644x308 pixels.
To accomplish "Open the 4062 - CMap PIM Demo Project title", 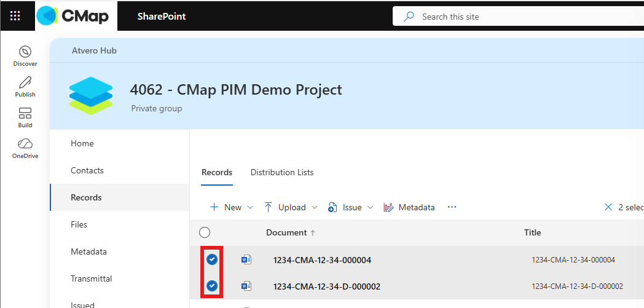I will (236, 90).
